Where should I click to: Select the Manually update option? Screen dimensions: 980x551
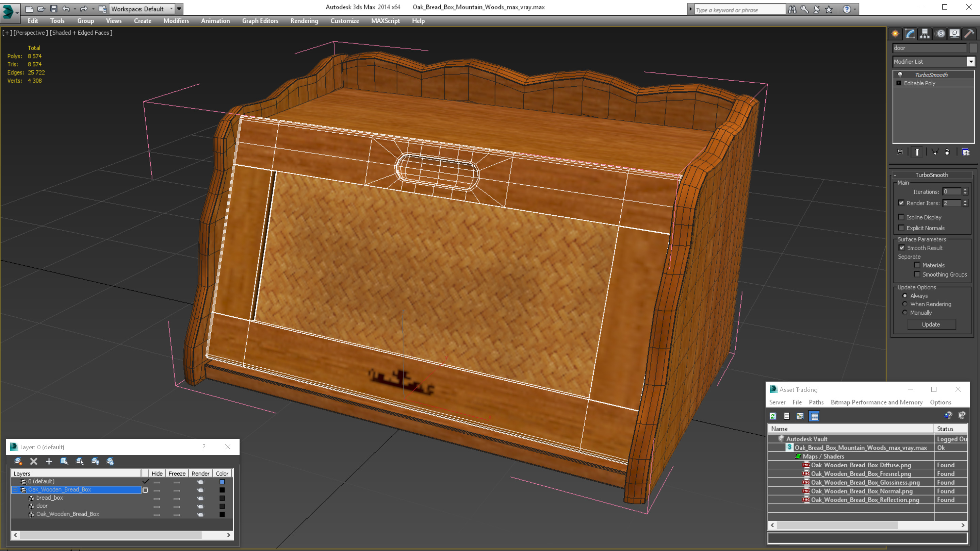(905, 313)
